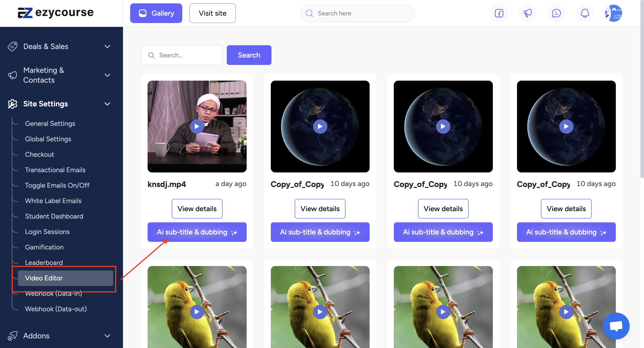Viewport: 644px width, 348px height.
Task: Click the knsdjmp4 video thumbnail
Action: [x=197, y=126]
